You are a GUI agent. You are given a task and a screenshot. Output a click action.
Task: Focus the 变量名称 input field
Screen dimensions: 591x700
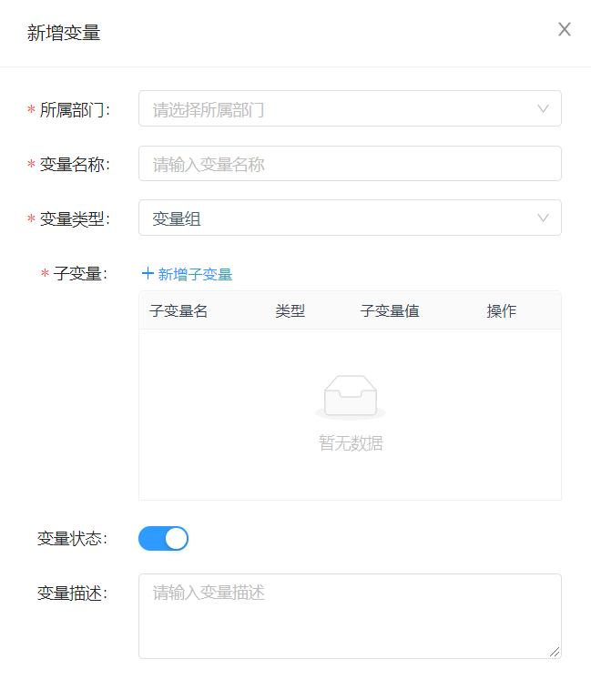[350, 164]
